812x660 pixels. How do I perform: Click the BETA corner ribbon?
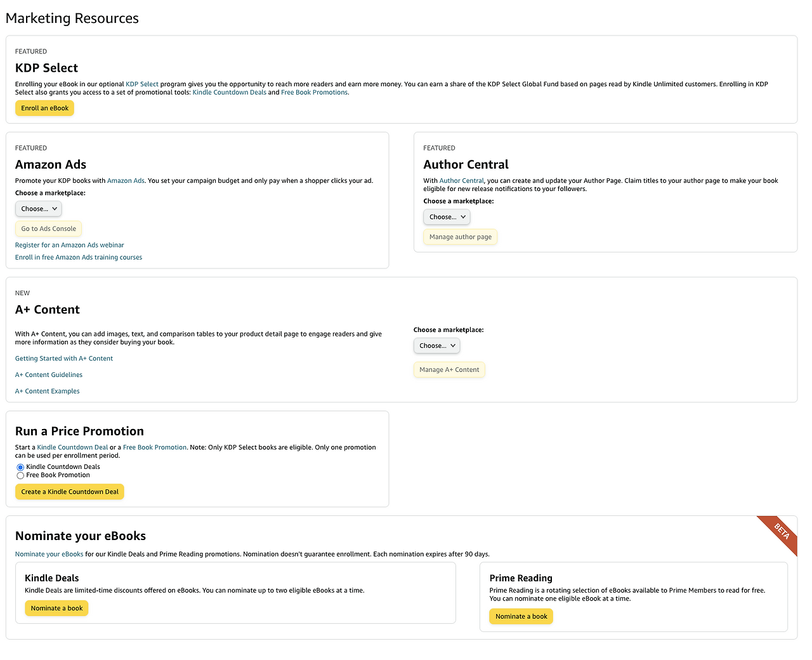coord(782,531)
